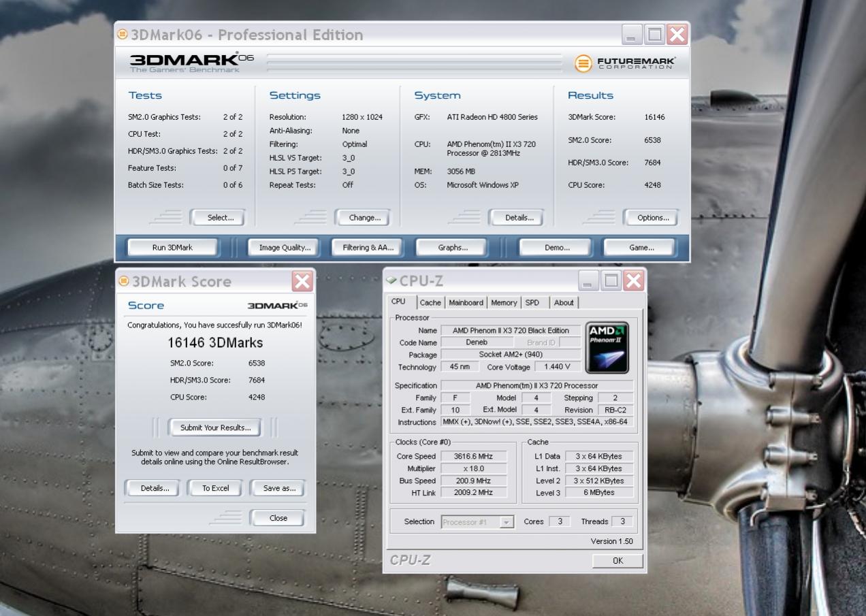Screen dimensions: 866x616
Task: Click the Futuremark Corporation logo
Action: pyautogui.click(x=625, y=63)
